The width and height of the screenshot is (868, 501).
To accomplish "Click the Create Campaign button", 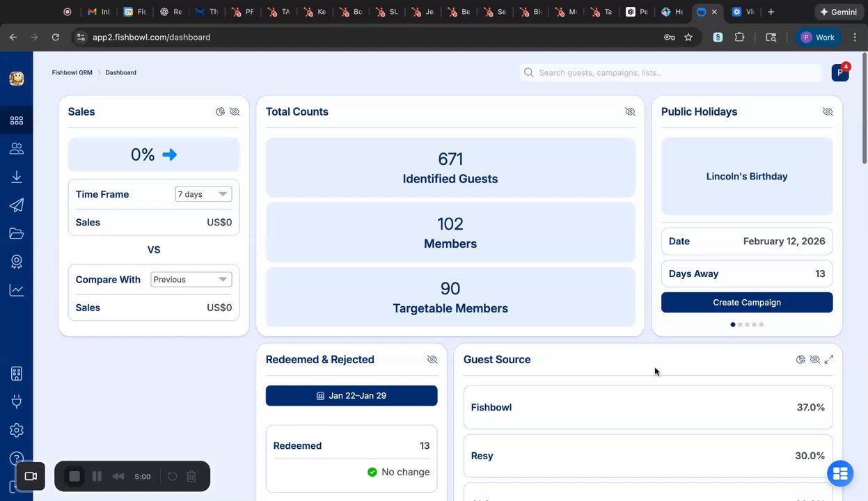I will (747, 302).
